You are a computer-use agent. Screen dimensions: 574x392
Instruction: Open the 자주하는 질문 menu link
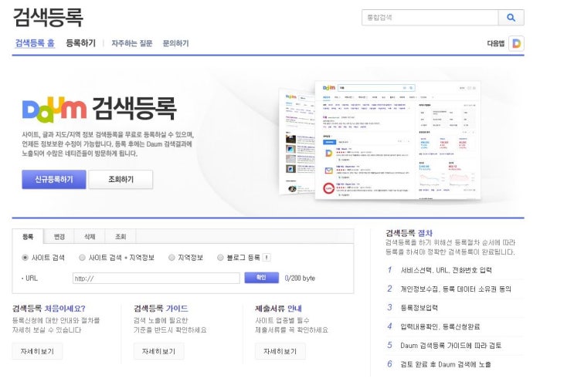point(132,43)
